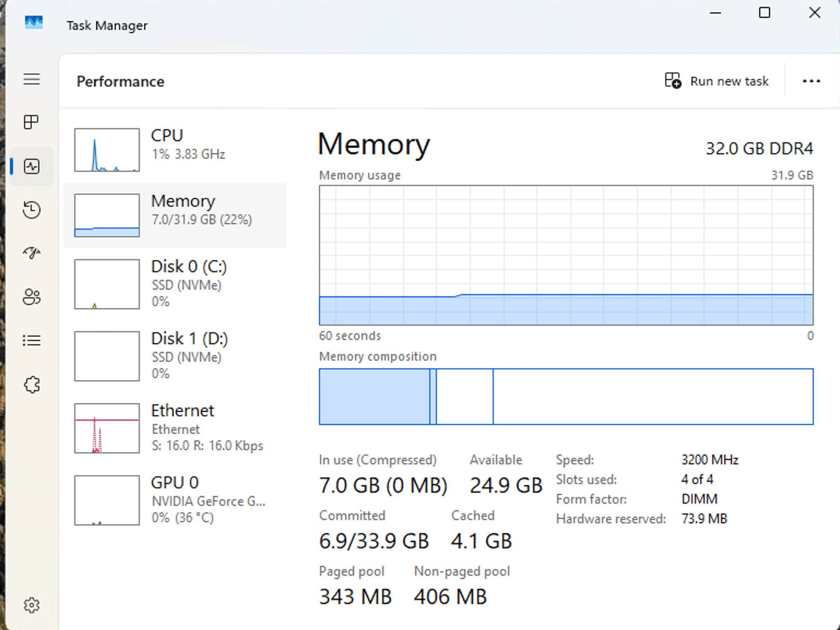Click the '3200 MHz' speed value
840x630 pixels.
click(710, 460)
